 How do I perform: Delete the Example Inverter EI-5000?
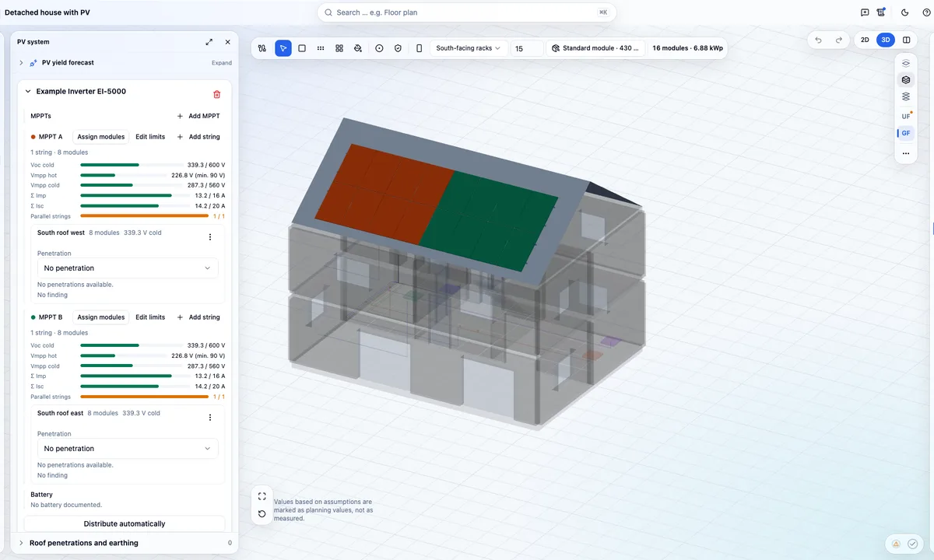[x=216, y=94]
